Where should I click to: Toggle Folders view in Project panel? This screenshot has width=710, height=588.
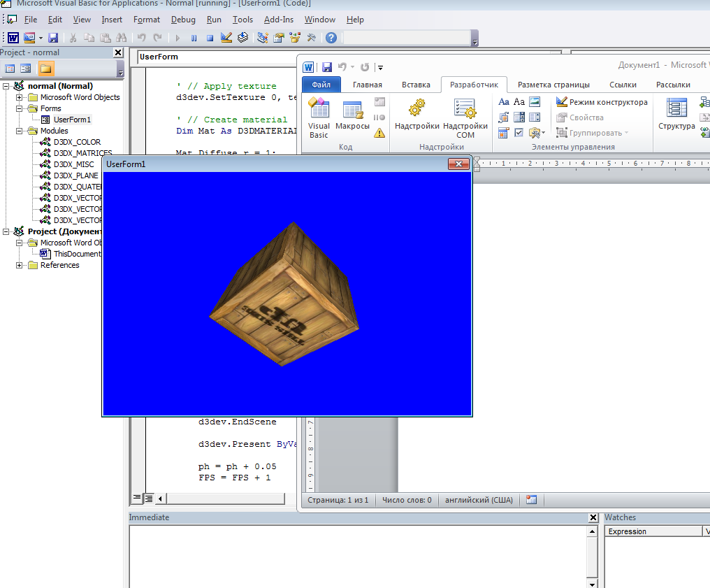click(x=45, y=69)
